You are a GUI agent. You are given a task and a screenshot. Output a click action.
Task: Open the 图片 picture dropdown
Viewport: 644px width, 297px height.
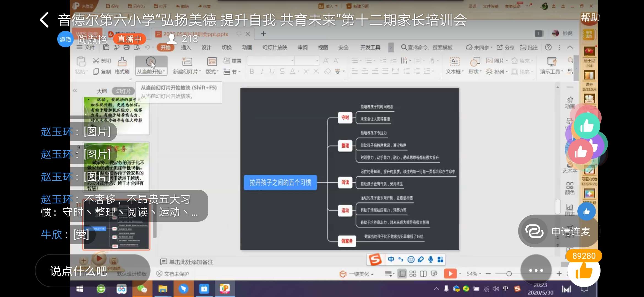pyautogui.click(x=497, y=61)
